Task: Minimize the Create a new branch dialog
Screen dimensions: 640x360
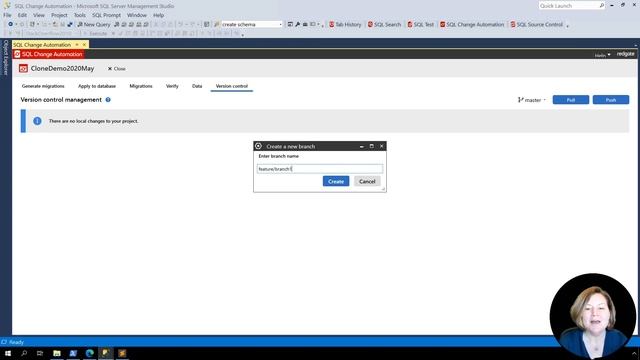Action: pyautogui.click(x=362, y=146)
